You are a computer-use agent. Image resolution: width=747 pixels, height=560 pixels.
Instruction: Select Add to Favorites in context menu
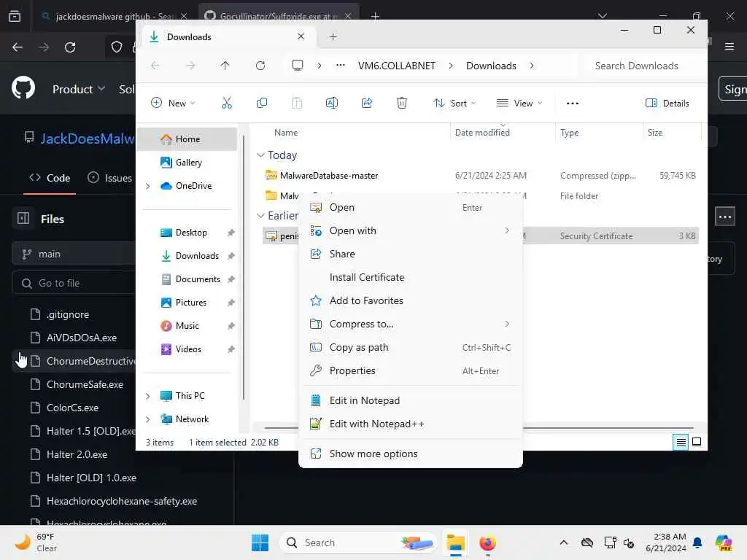pyautogui.click(x=410, y=301)
